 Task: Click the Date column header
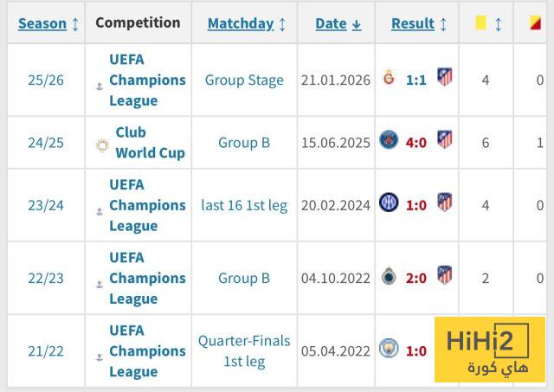331,23
